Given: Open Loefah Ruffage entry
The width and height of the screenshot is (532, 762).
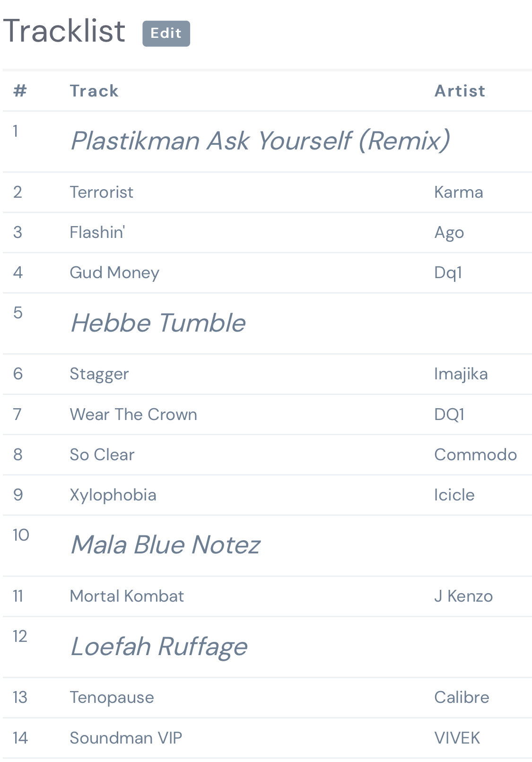Looking at the screenshot, I should pos(159,647).
